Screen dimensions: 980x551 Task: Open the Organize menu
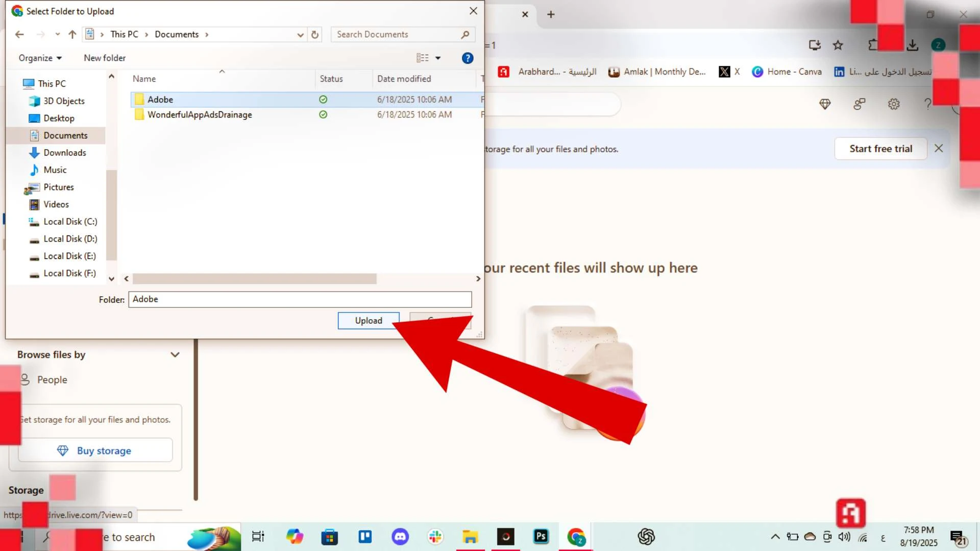click(x=40, y=58)
